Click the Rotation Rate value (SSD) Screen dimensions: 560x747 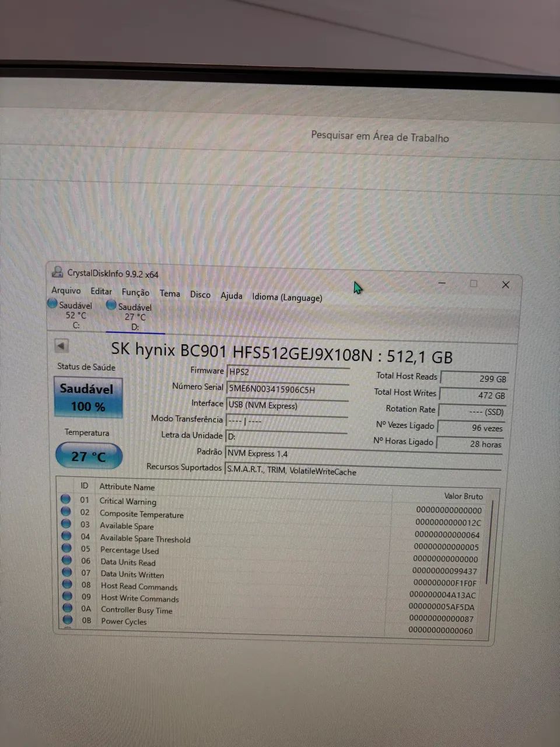tap(473, 411)
